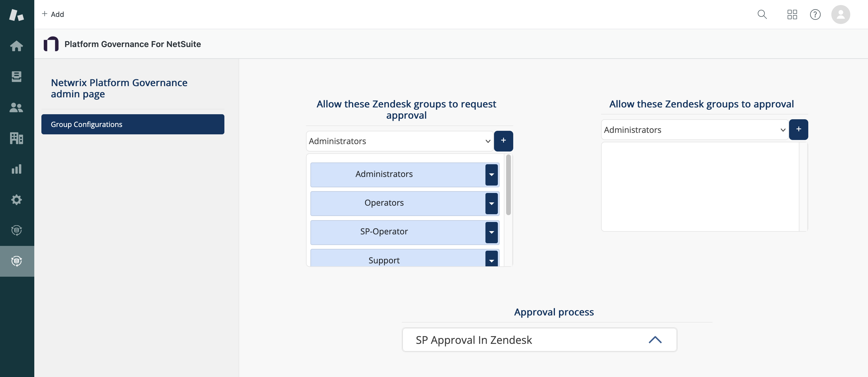The width and height of the screenshot is (868, 377).
Task: Collapse the SP Approval In Zendesk chevron
Action: coord(655,340)
